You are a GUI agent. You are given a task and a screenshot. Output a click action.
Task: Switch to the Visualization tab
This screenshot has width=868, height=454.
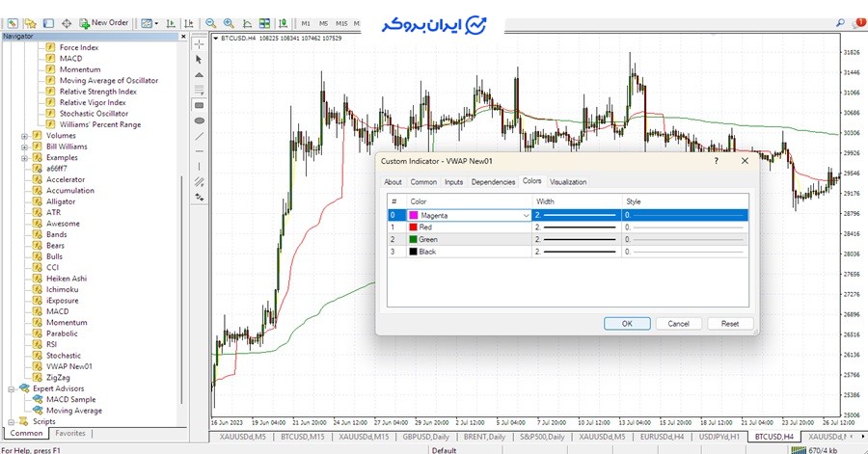[568, 181]
